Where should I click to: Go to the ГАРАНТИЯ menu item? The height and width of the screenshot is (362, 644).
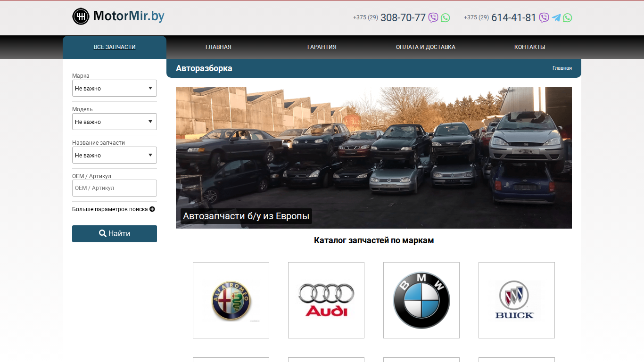click(x=322, y=47)
